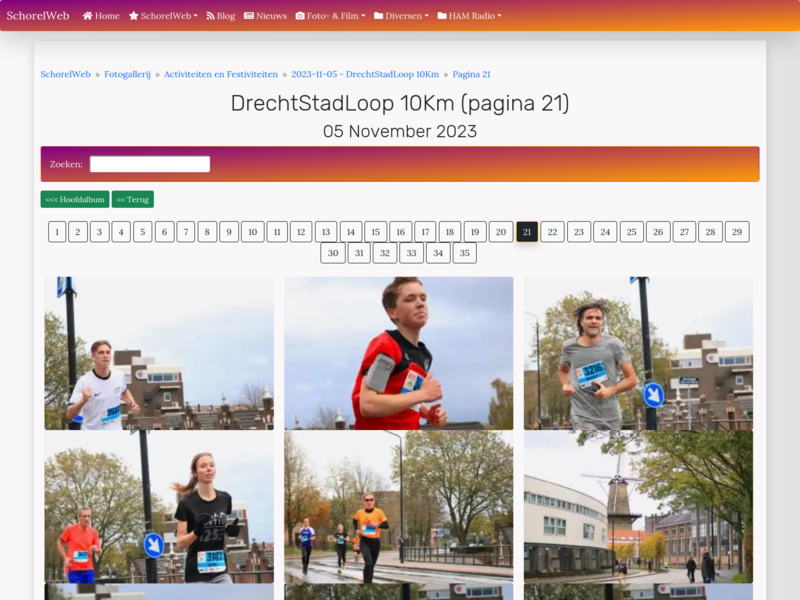This screenshot has width=800, height=600.
Task: Click the Pagina 21 breadcrumb link
Action: point(471,74)
